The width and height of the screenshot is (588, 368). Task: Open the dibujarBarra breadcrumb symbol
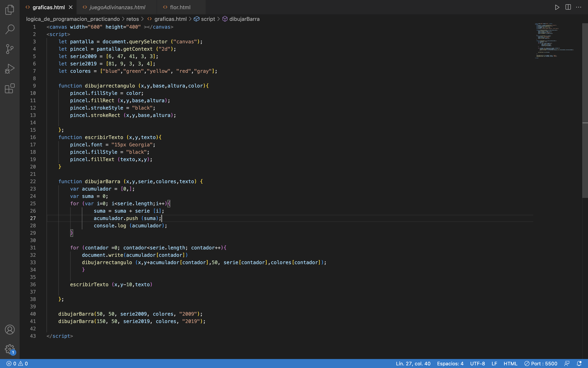click(x=241, y=19)
